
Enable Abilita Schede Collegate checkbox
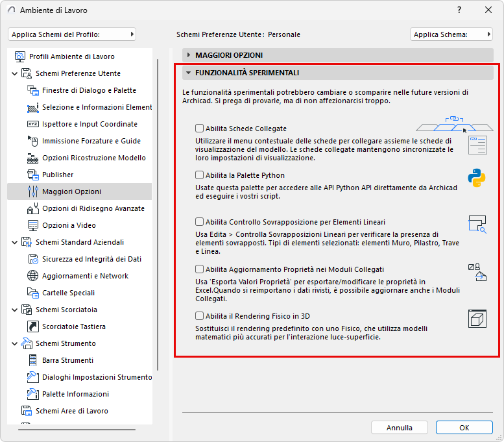pos(200,129)
